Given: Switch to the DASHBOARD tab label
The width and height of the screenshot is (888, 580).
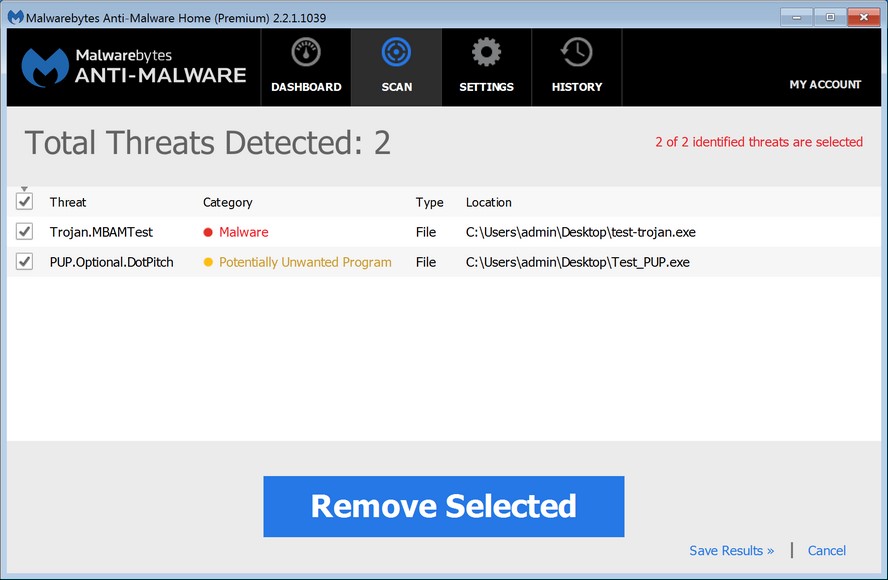Looking at the screenshot, I should pos(306,87).
